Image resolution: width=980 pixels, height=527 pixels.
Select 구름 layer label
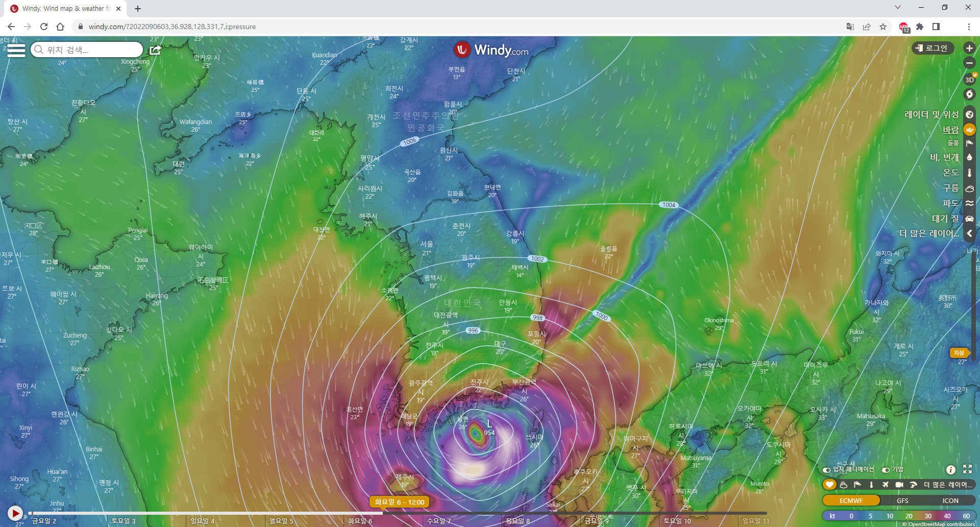pos(951,188)
